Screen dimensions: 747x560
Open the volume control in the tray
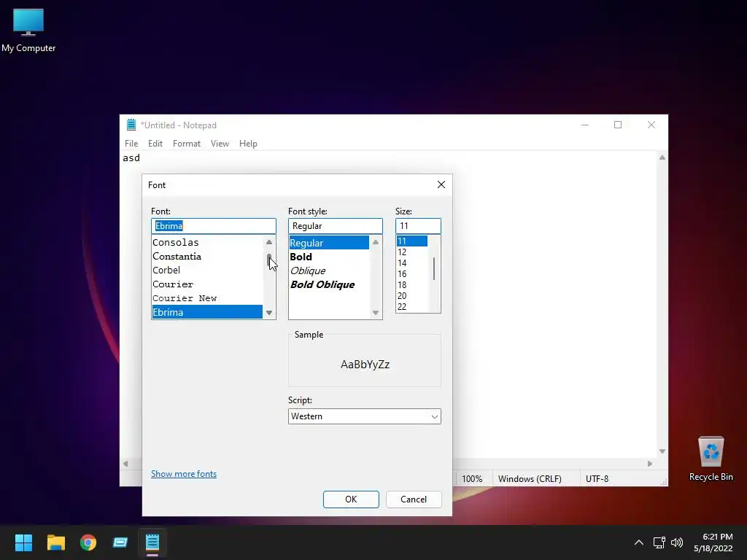click(x=676, y=542)
